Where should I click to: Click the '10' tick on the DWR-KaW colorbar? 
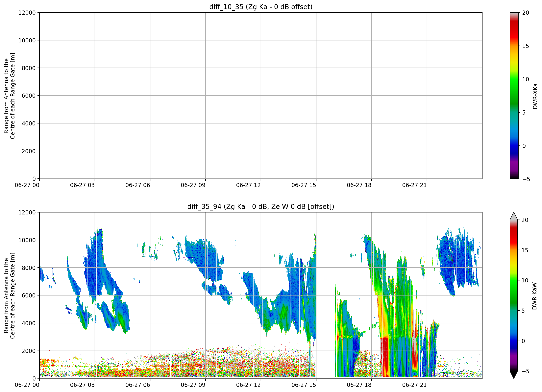click(x=525, y=280)
